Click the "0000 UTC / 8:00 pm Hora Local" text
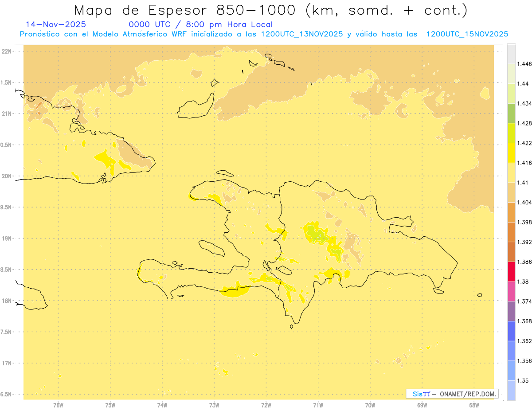The height and width of the screenshot is (411, 532). point(200,25)
